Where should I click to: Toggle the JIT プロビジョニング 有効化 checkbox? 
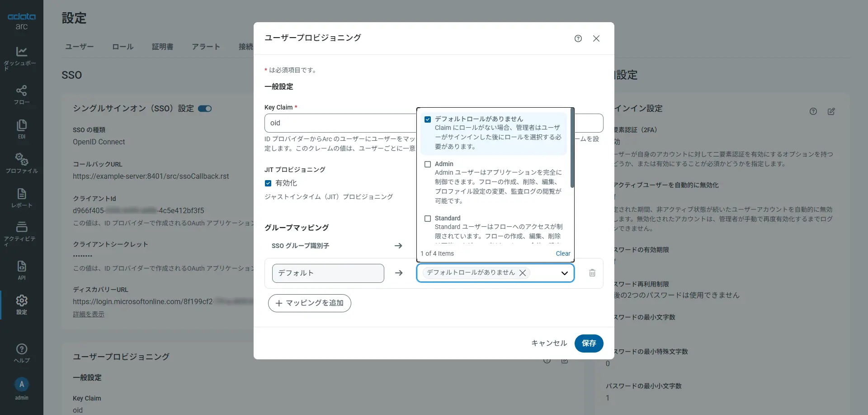268,183
